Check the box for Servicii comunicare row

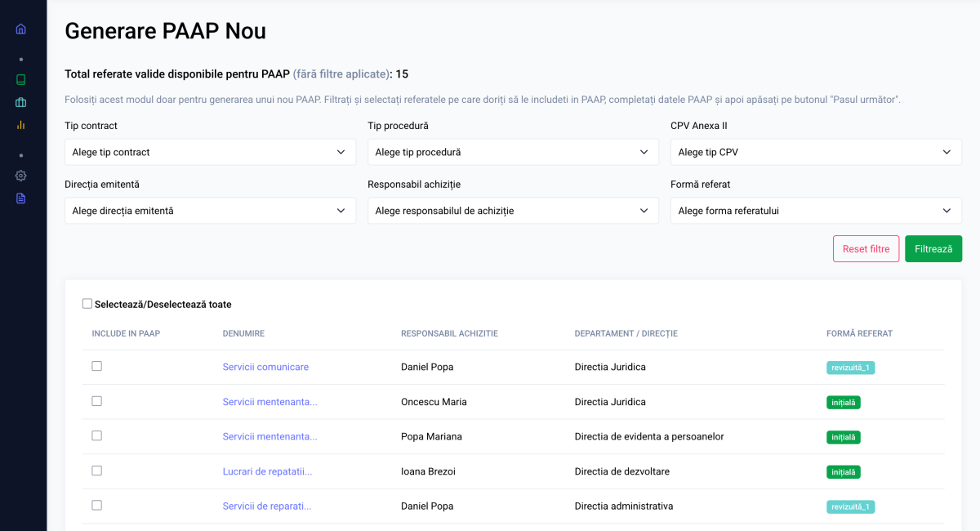tap(97, 366)
